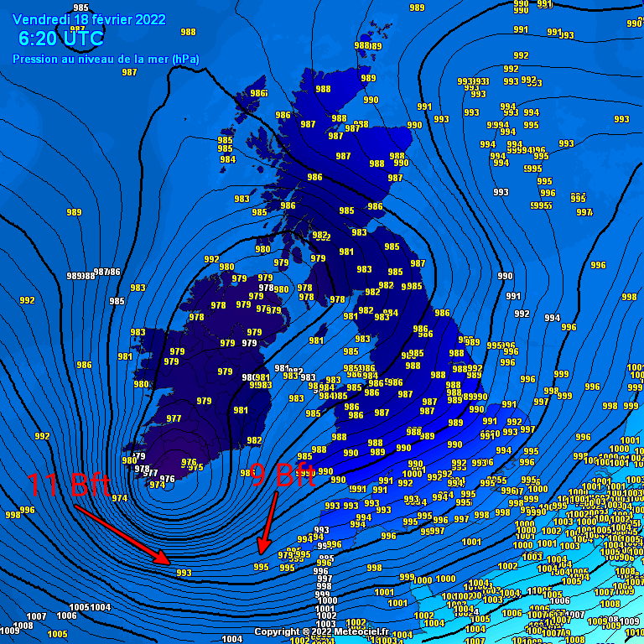Screen dimensions: 644x644
Task: Click the "6:20 UTC" time label
Action: pyautogui.click(x=60, y=39)
